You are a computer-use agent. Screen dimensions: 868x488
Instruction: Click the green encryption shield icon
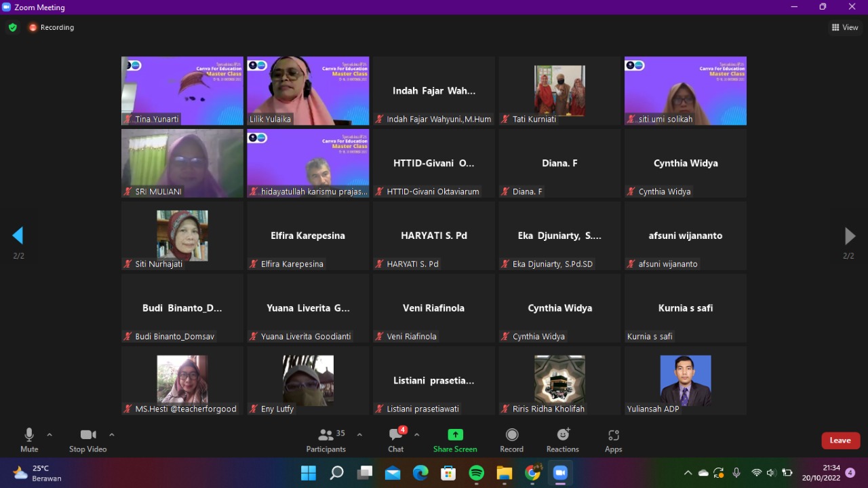12,27
